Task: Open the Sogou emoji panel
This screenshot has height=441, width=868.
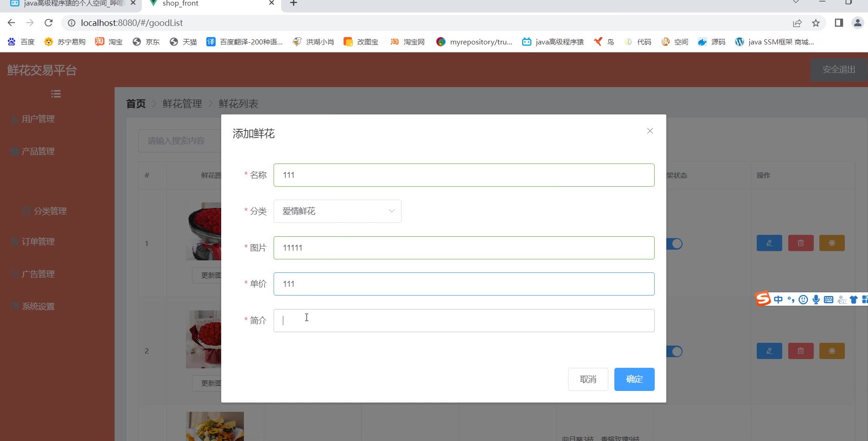Action: 804,300
